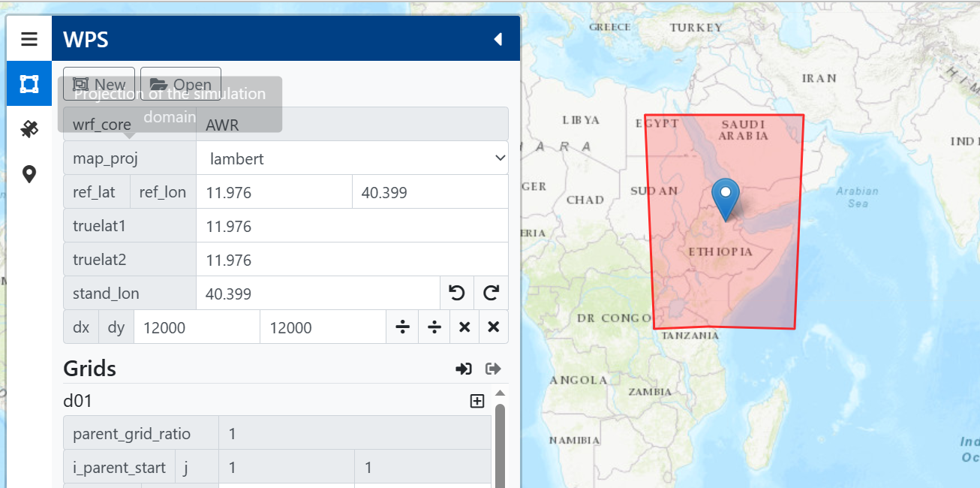980x488 pixels.
Task: Collapse the WPS sidebar panel
Action: click(x=498, y=39)
